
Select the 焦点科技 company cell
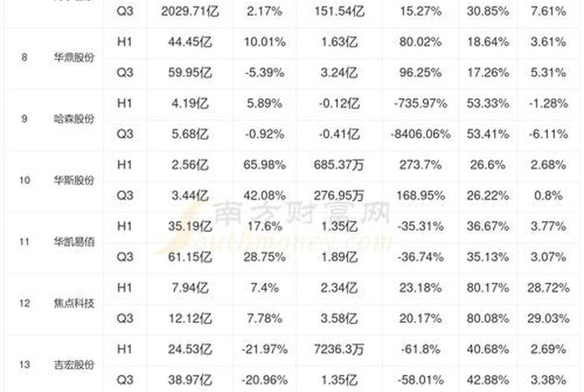click(x=78, y=303)
